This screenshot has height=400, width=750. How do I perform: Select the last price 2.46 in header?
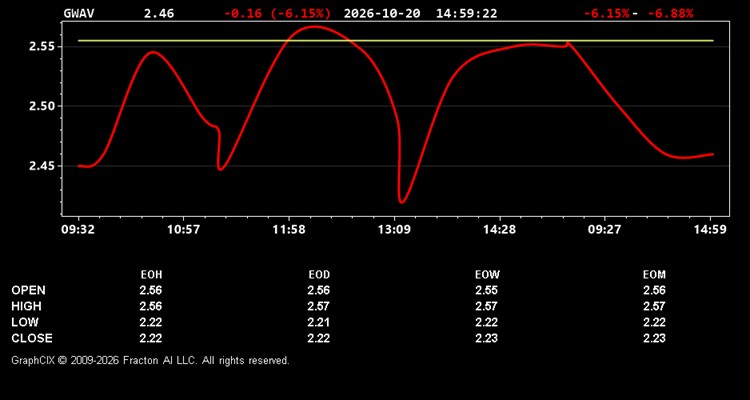[x=159, y=13]
